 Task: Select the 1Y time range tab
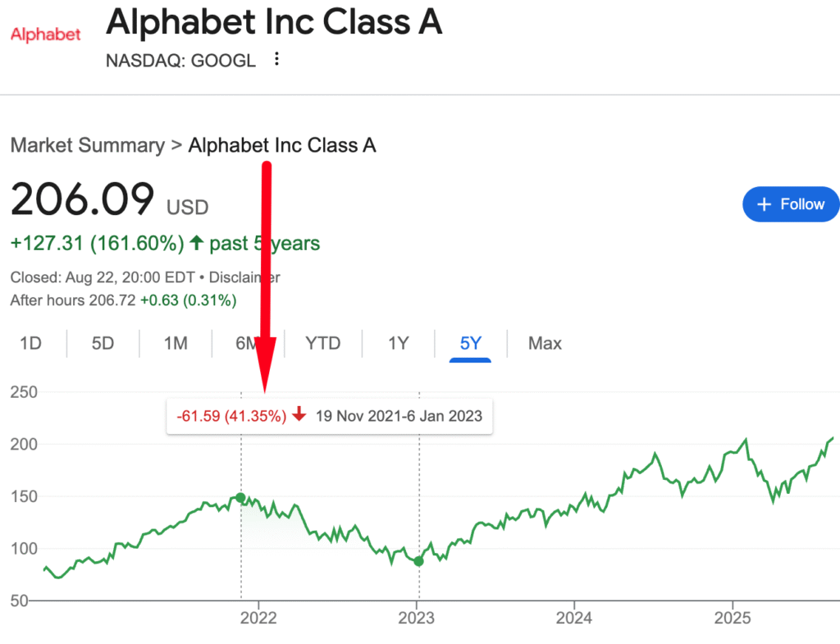pyautogui.click(x=398, y=343)
